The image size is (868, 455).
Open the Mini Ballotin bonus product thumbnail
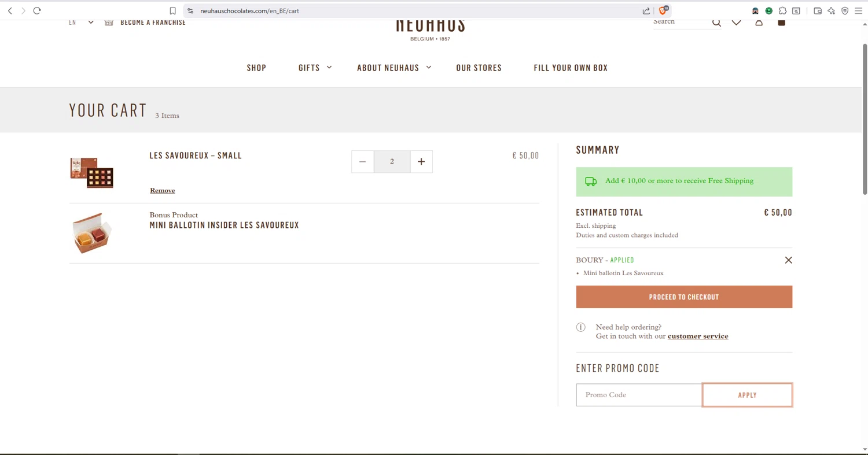(91, 233)
